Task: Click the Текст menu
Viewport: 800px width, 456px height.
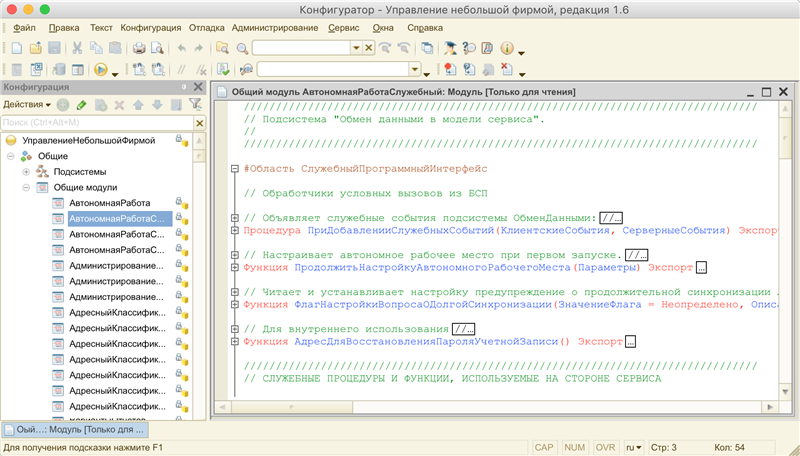Action: click(x=101, y=28)
